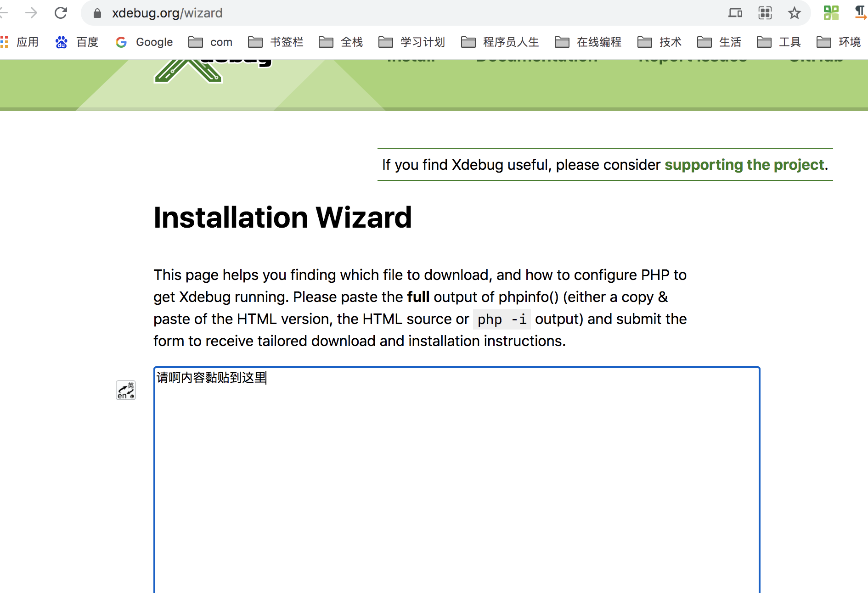Open the 应用 apps shortcut

(20, 42)
